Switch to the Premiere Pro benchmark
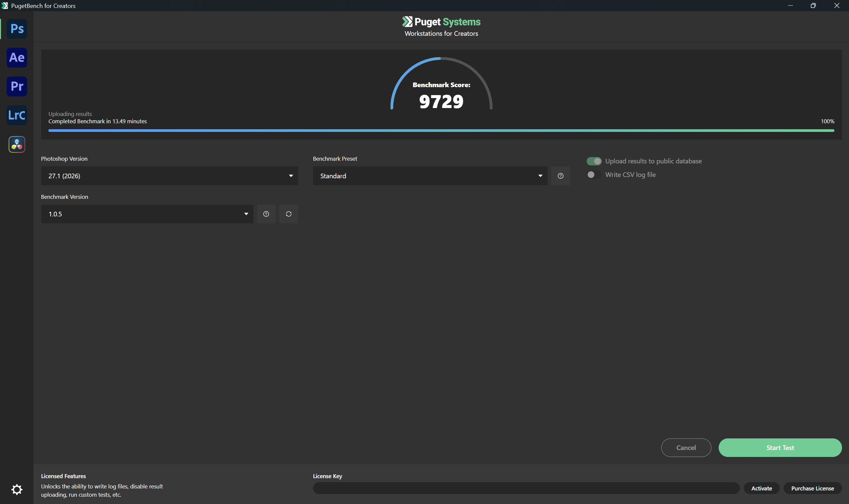Viewport: 849px width, 504px height. 17,86
